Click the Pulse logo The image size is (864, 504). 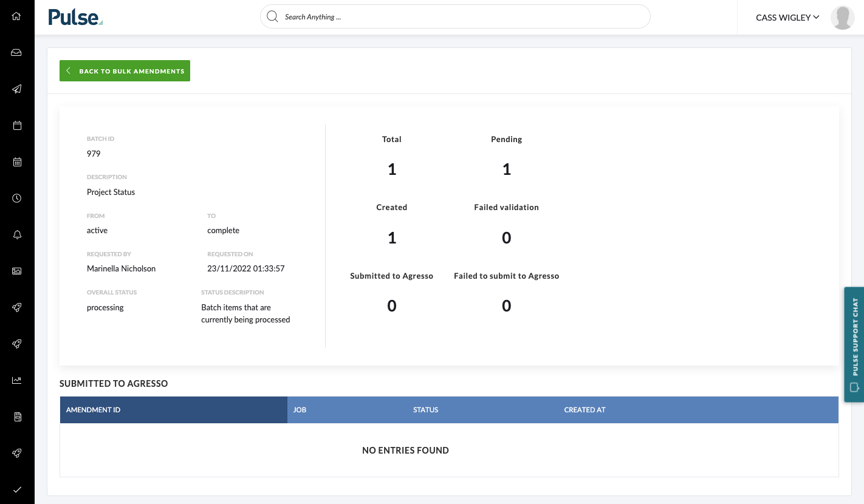point(75,17)
